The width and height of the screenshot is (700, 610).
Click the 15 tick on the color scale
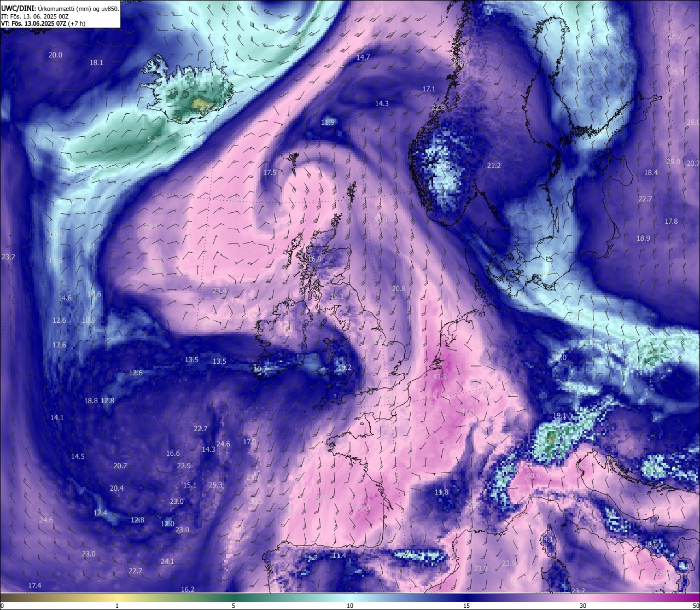pyautogui.click(x=466, y=606)
